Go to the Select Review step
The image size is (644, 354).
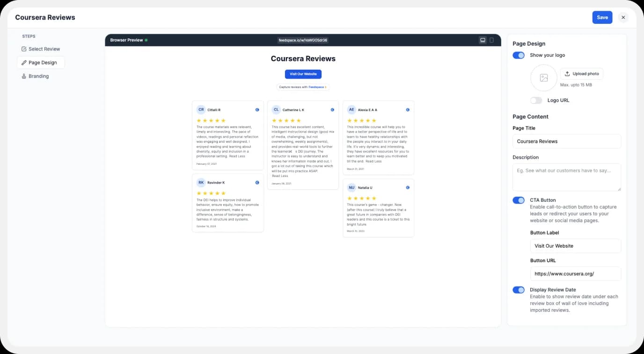click(x=44, y=49)
